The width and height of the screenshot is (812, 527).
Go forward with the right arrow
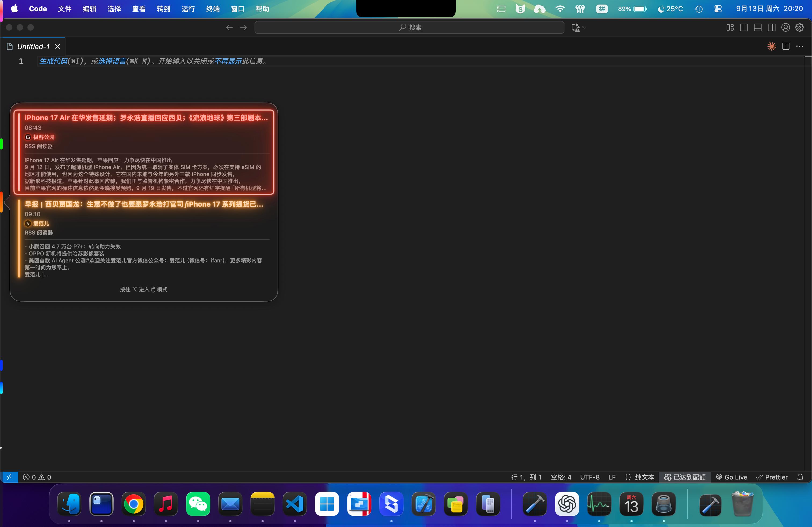[x=243, y=28]
